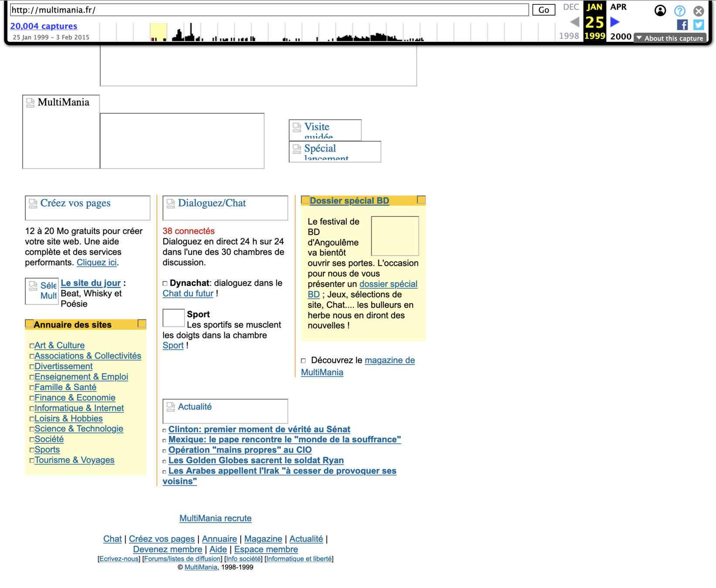Viewport: 716px width, 588px height.
Task: Open Opération mains propres au CIO headline
Action: [x=240, y=450]
